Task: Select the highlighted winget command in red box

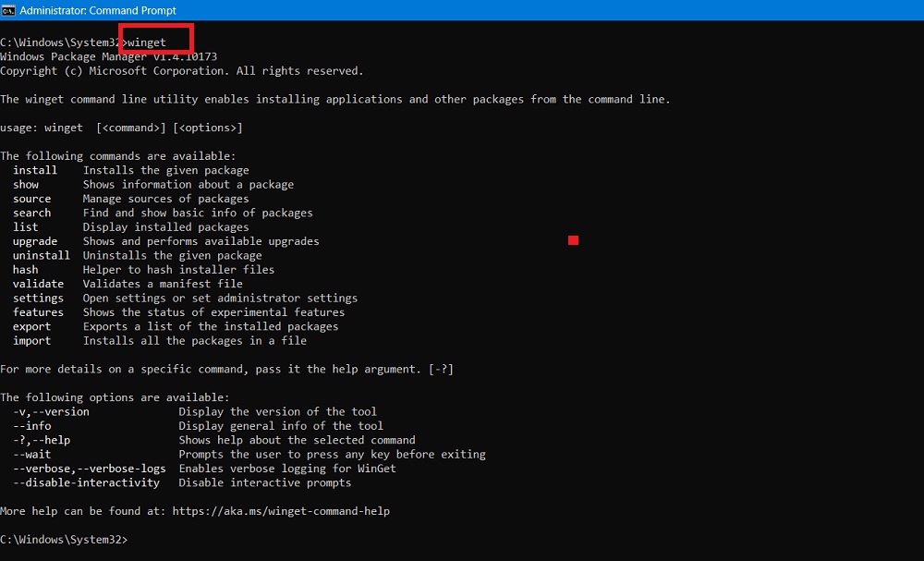Action: tap(150, 41)
